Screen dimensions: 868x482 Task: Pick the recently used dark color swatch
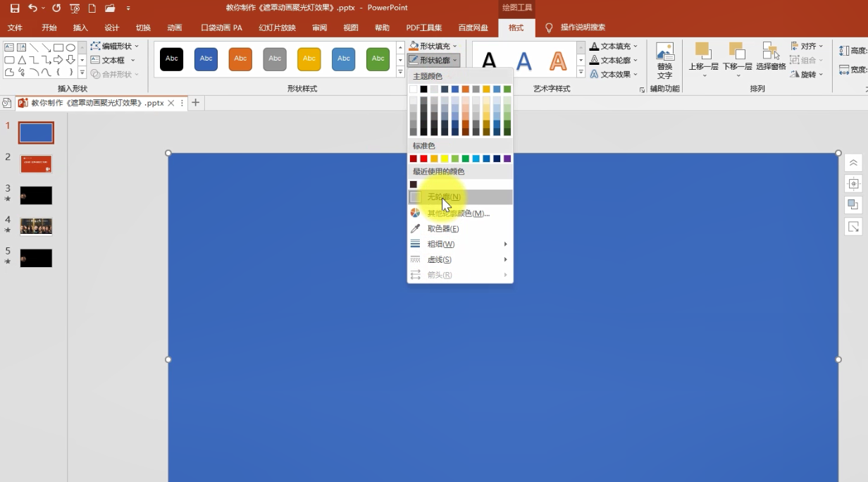(x=414, y=185)
